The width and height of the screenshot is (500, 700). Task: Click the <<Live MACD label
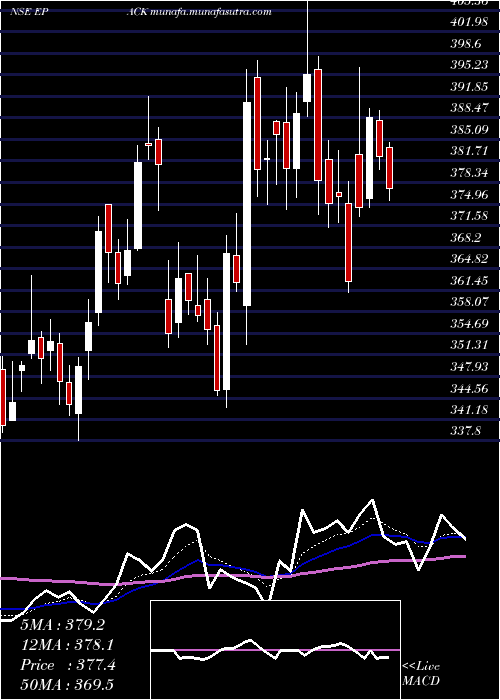(421, 674)
